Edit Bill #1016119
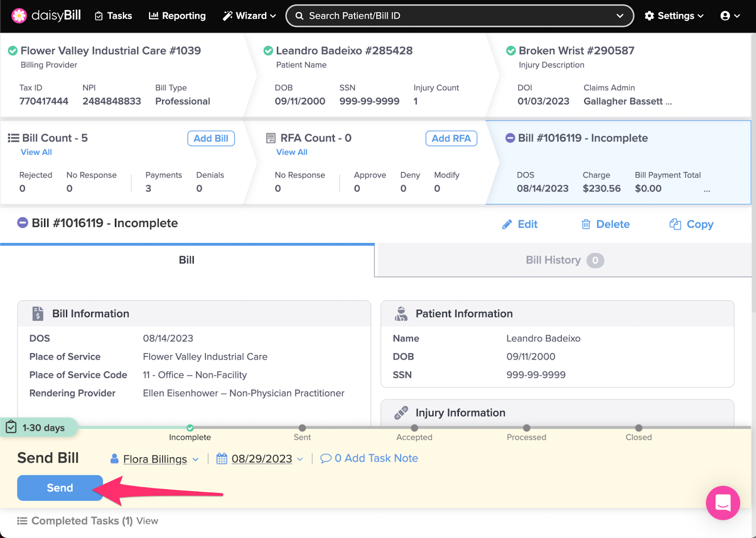This screenshot has height=538, width=756. [x=520, y=225]
